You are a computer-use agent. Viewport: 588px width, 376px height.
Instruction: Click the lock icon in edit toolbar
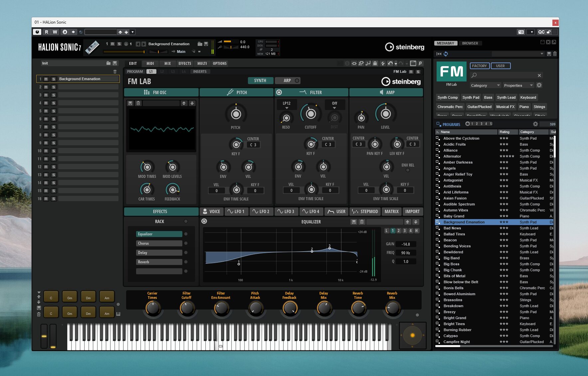(375, 63)
